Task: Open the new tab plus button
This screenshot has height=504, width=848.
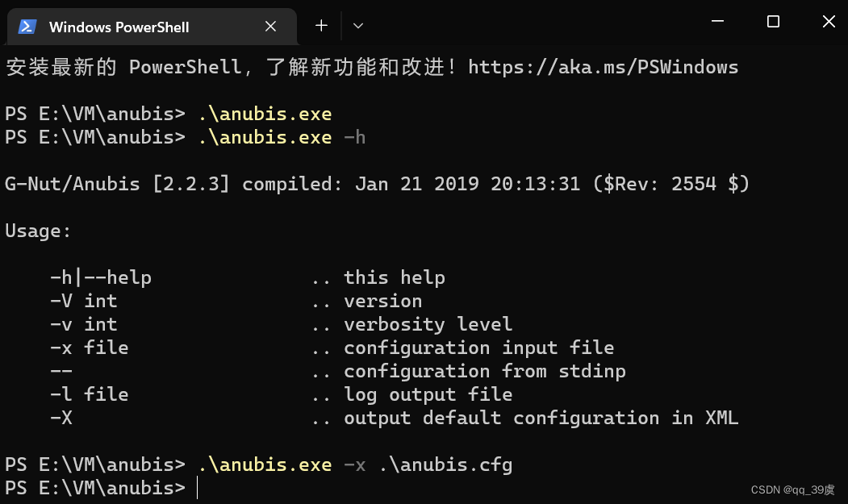Action: 320,25
